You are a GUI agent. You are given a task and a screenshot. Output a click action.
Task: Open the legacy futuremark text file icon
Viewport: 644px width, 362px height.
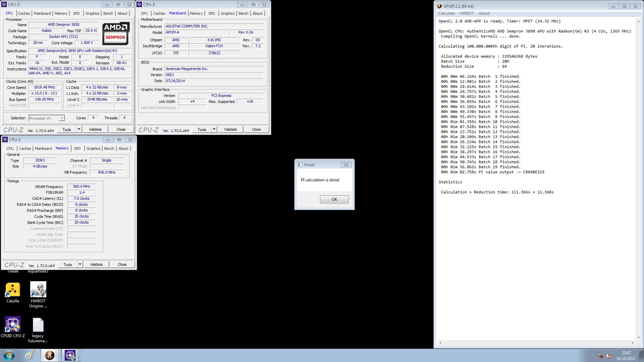pos(38,330)
